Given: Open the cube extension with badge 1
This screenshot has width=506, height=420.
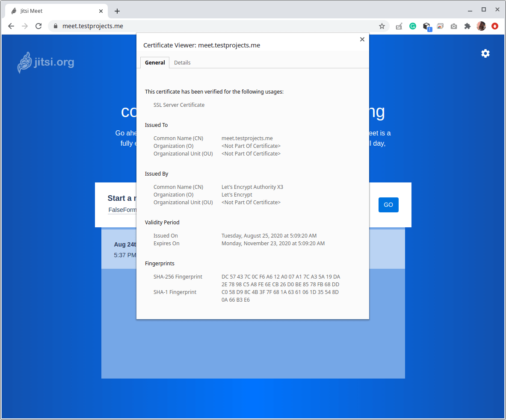Looking at the screenshot, I should pos(426,27).
